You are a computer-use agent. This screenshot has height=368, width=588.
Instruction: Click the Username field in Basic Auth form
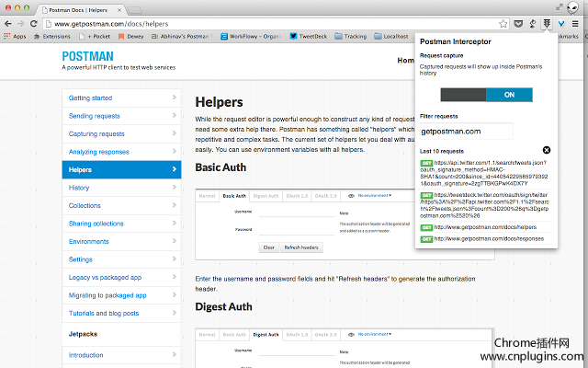click(x=296, y=213)
